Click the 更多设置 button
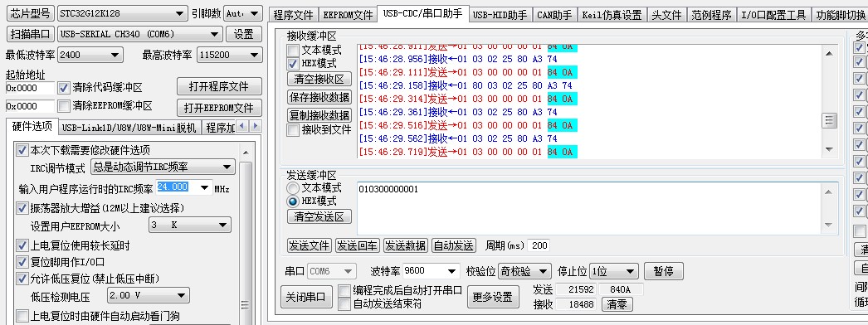Screen dimensions: 868x325 tap(493, 297)
